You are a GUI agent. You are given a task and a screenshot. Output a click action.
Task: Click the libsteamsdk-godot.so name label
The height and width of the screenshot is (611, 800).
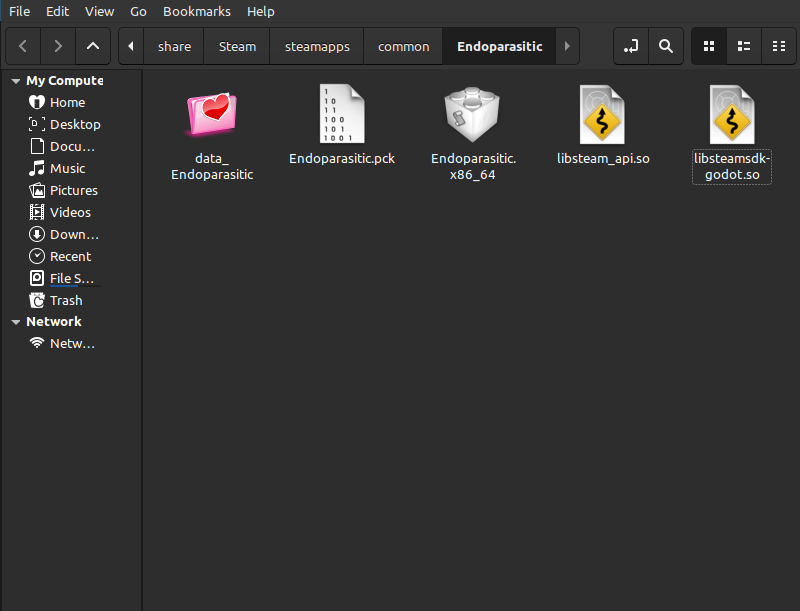pos(732,167)
